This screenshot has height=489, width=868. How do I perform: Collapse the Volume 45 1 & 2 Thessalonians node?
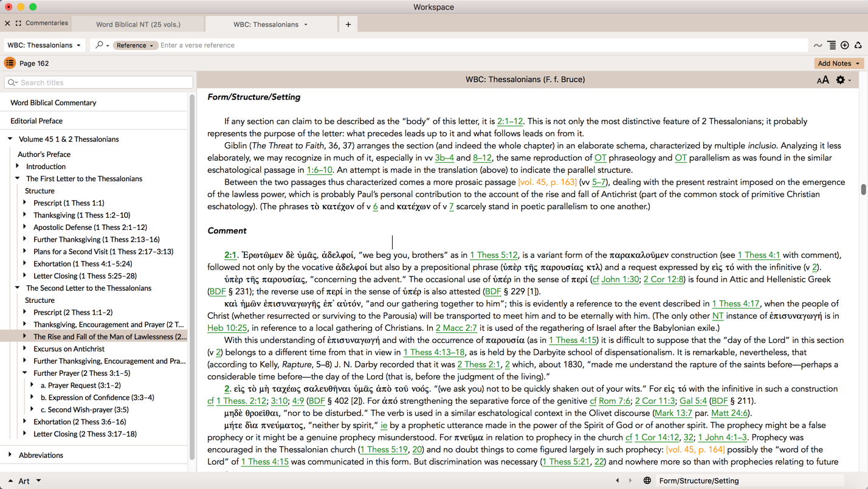[x=10, y=139]
